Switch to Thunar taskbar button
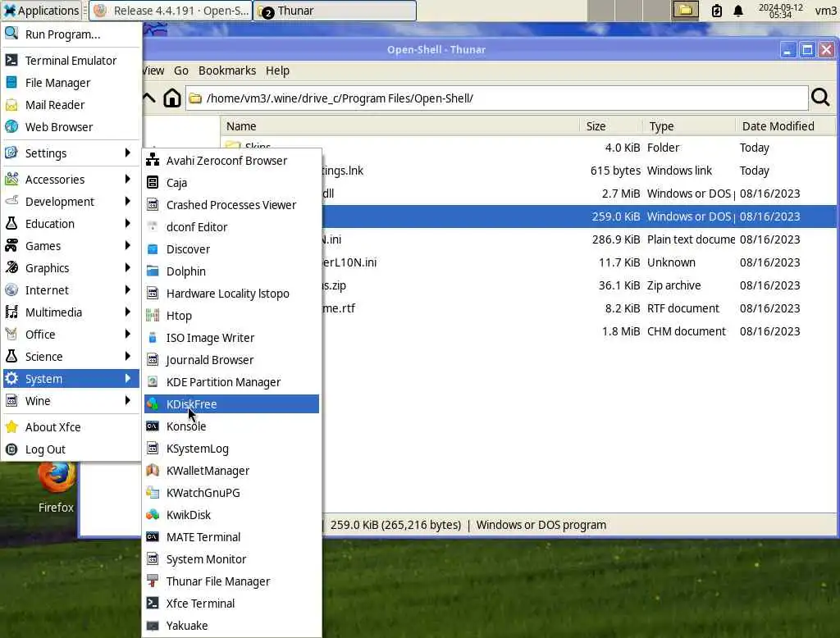 pyautogui.click(x=336, y=11)
